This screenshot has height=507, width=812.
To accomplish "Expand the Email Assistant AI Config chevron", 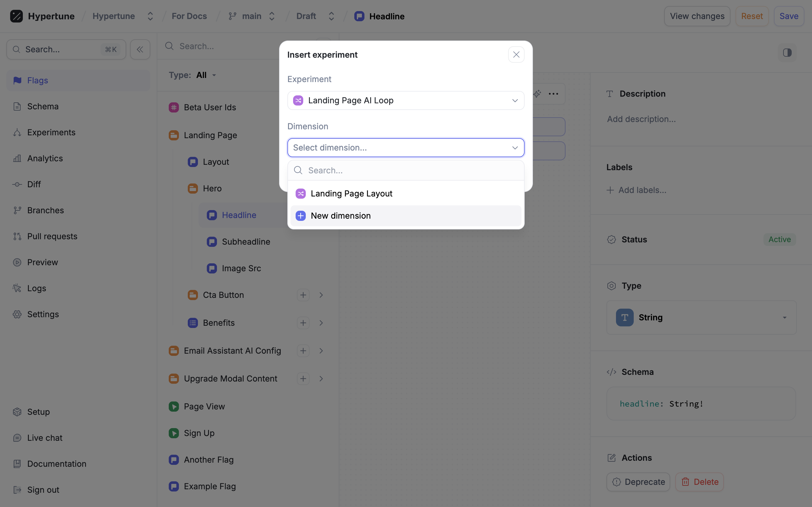I will [321, 351].
